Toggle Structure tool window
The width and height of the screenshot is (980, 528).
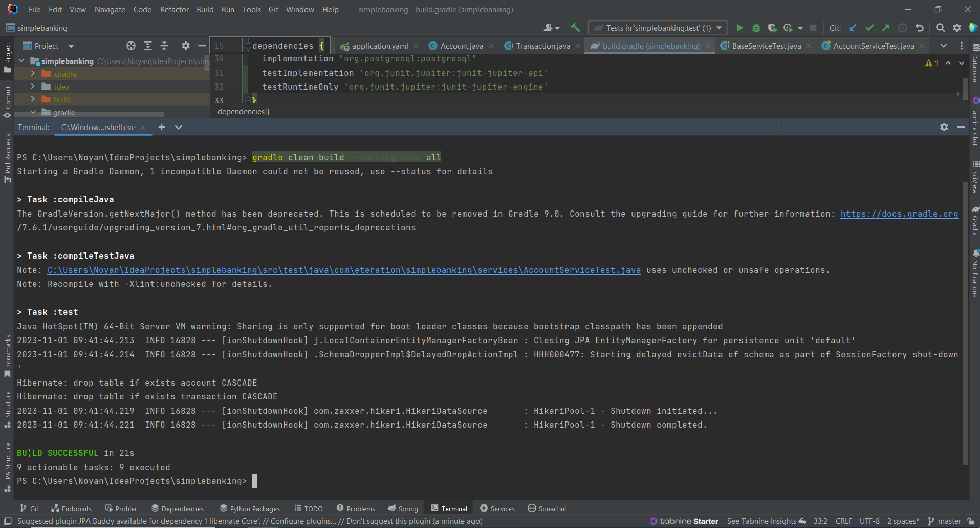[7, 410]
